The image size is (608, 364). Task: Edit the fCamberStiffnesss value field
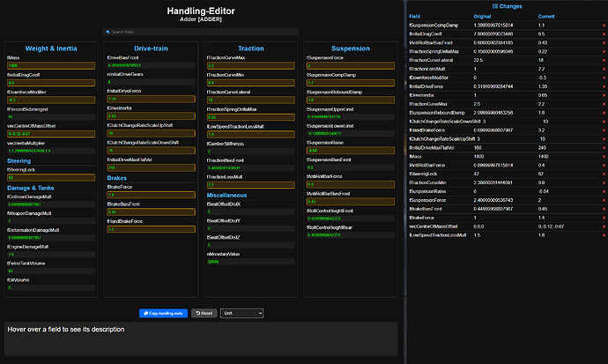coord(250,152)
